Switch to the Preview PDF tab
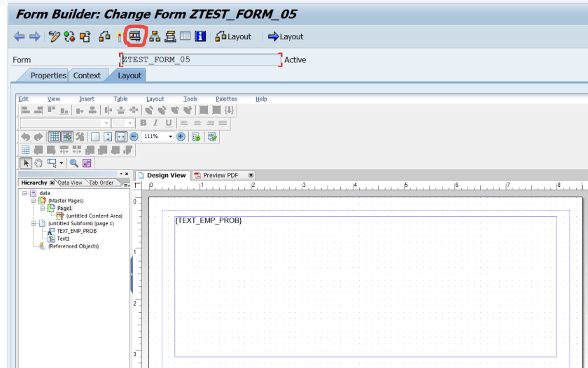The image size is (588, 368). (220, 175)
